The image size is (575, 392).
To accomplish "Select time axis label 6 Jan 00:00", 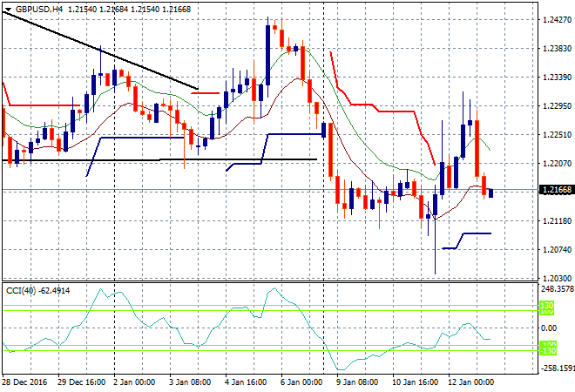I will point(301,382).
